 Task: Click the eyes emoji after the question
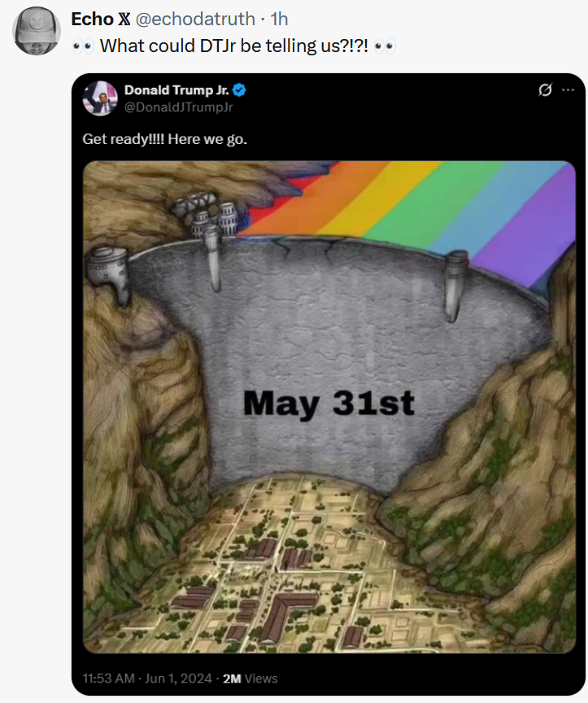click(385, 46)
